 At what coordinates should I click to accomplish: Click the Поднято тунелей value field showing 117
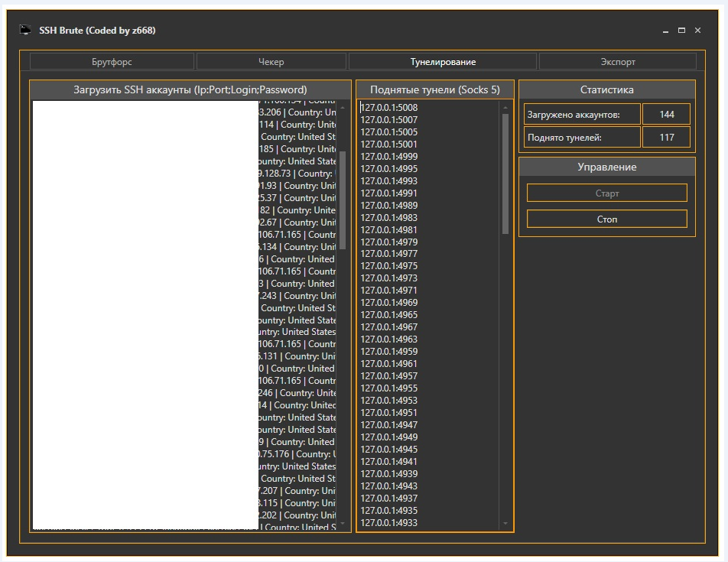(x=666, y=138)
